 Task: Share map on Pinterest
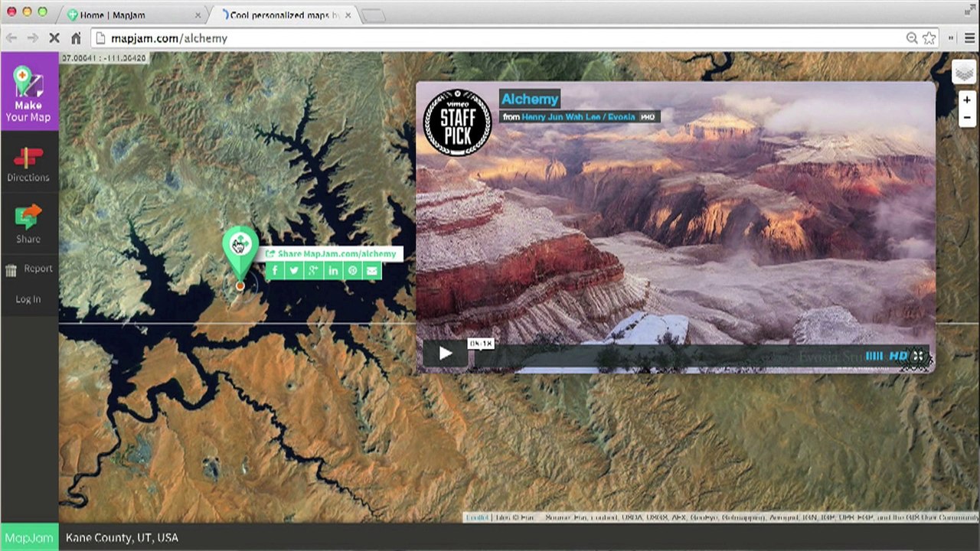[x=352, y=270]
